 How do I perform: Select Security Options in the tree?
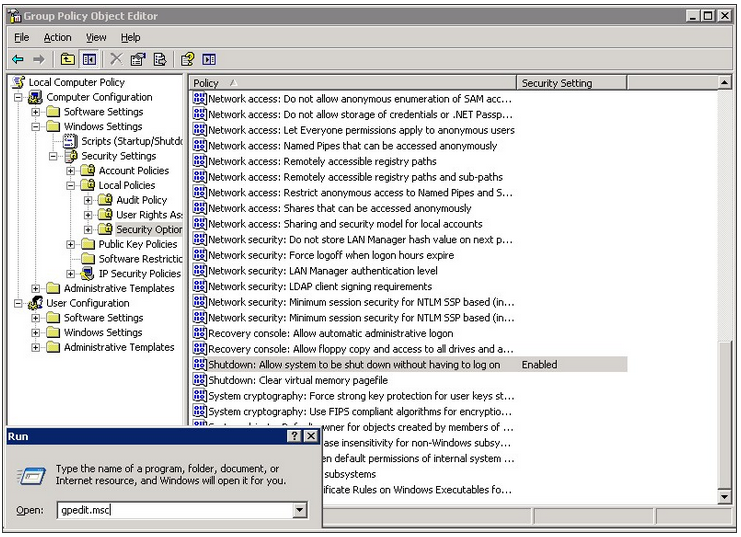coord(149,229)
